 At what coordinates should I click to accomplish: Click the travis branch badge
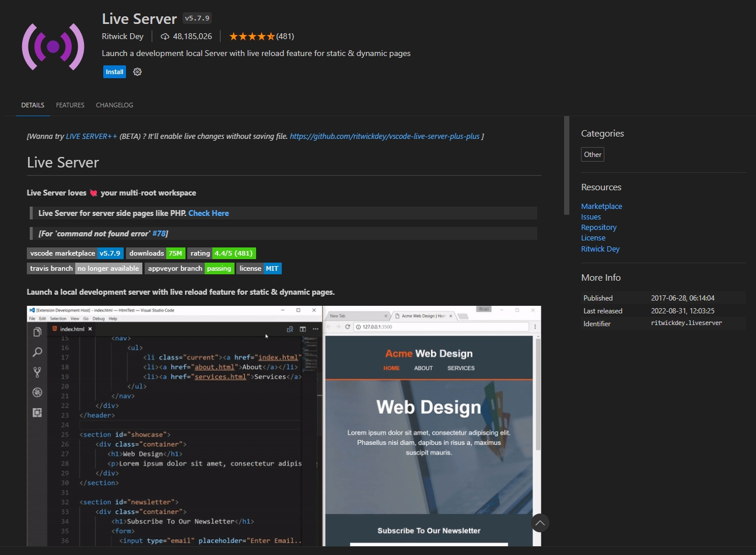tap(85, 268)
